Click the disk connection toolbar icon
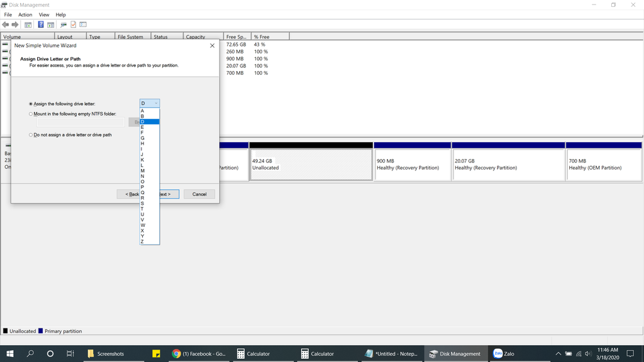 point(64,25)
